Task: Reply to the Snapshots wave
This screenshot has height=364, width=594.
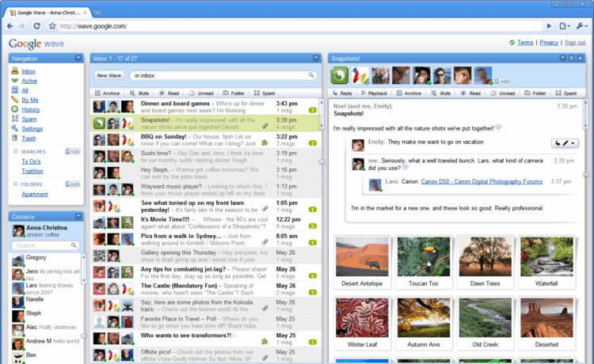Action: tap(342, 93)
